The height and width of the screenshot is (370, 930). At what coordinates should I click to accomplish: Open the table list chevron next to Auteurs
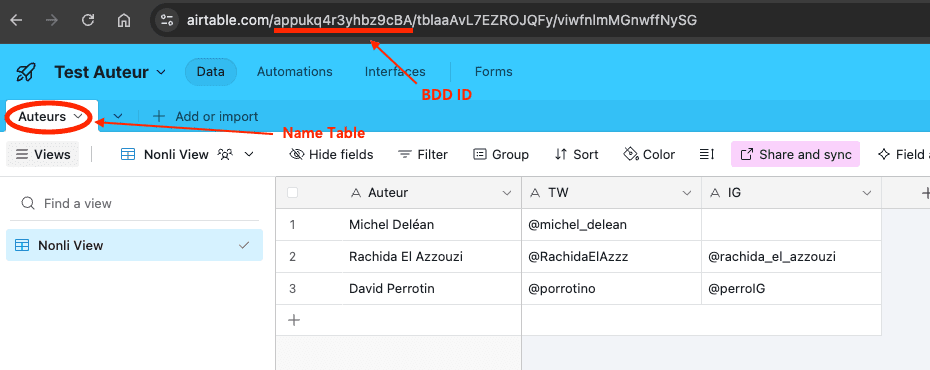point(118,116)
